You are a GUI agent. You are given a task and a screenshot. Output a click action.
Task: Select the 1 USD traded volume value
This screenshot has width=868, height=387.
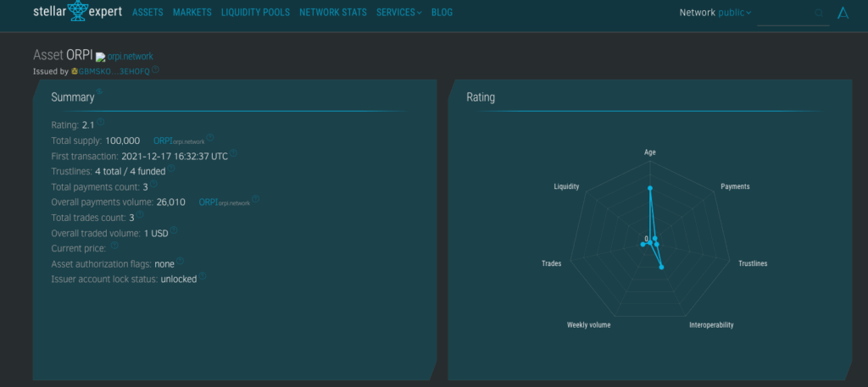[x=156, y=234]
